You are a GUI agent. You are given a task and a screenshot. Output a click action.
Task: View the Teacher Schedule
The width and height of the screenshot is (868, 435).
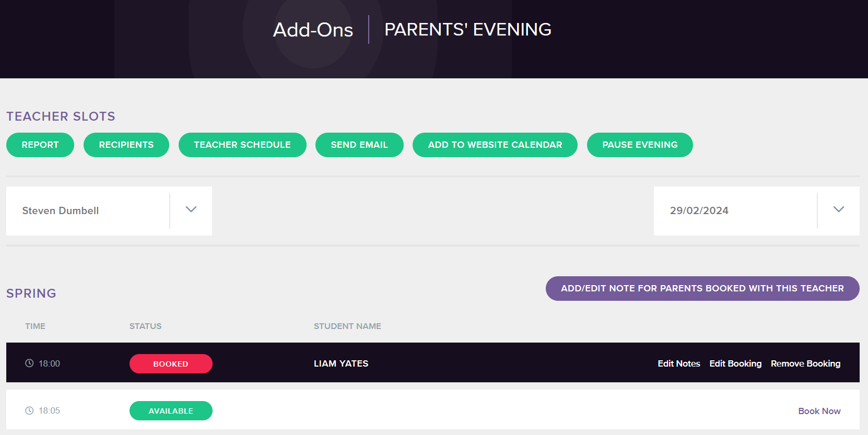coord(242,145)
